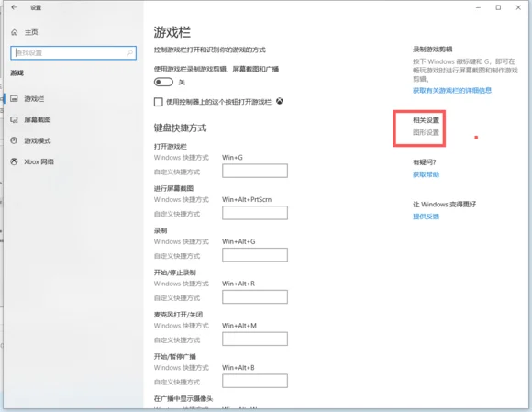
Task: Click the Xbox logo icon beside the checkbox
Action: click(x=280, y=101)
